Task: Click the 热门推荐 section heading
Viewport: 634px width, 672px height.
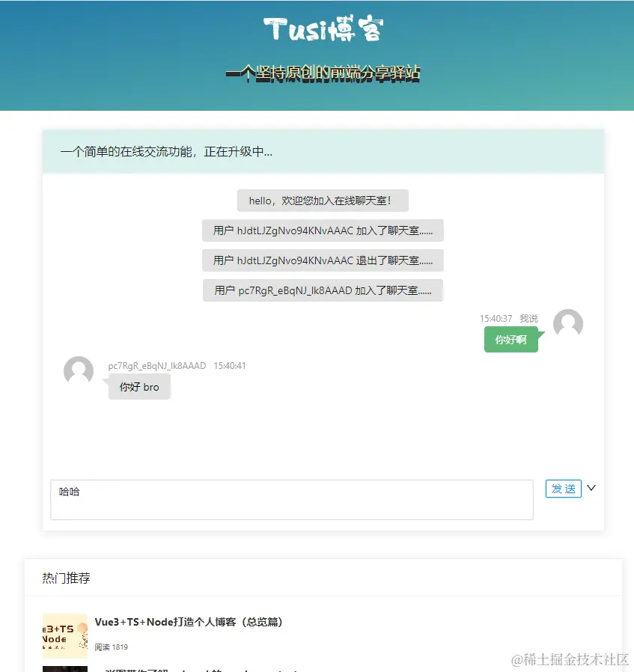Action: click(x=66, y=578)
